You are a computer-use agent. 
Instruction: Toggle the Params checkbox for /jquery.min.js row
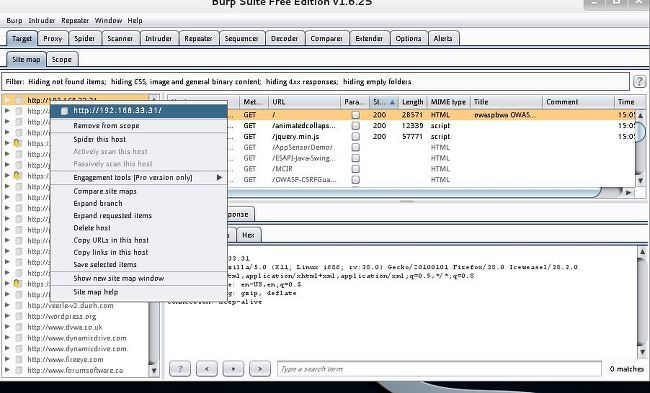pyautogui.click(x=355, y=136)
